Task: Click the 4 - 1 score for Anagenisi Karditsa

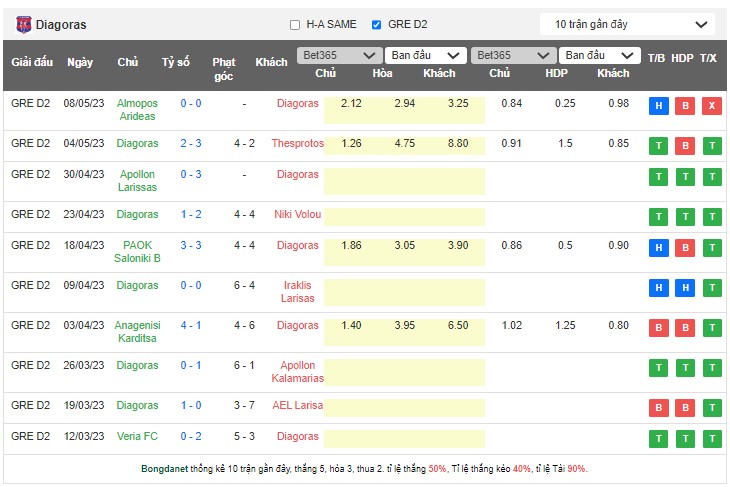Action: coord(191,325)
